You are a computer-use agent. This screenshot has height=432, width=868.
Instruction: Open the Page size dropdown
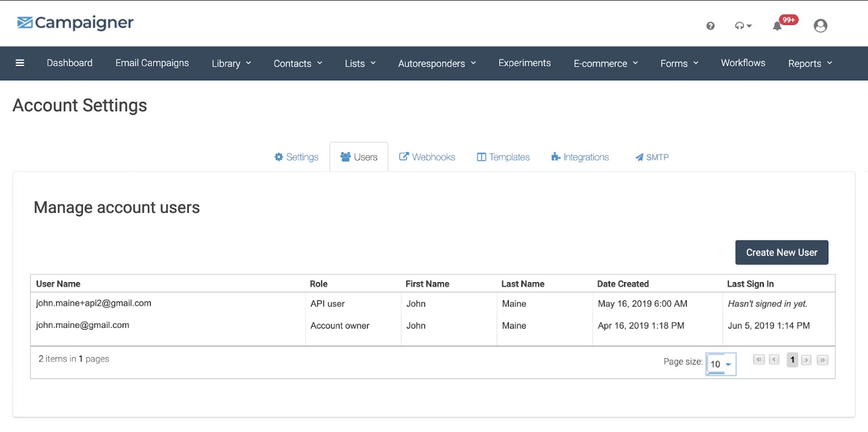(x=721, y=364)
